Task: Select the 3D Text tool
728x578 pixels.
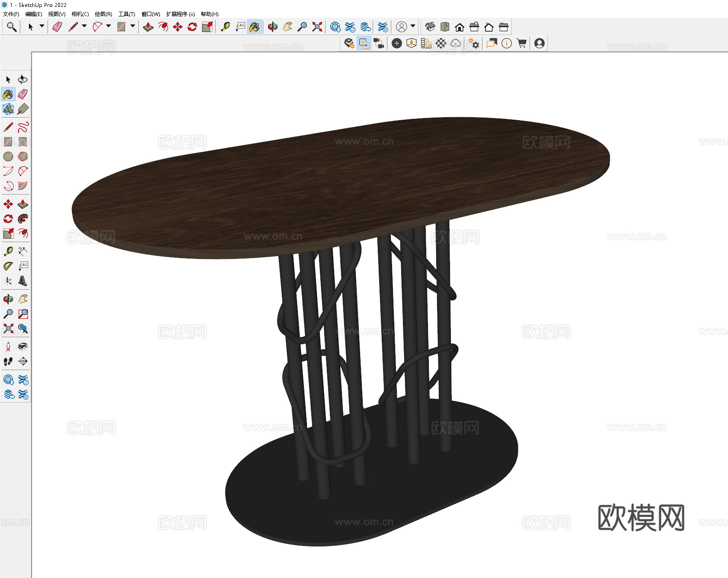Action: pos(23,281)
